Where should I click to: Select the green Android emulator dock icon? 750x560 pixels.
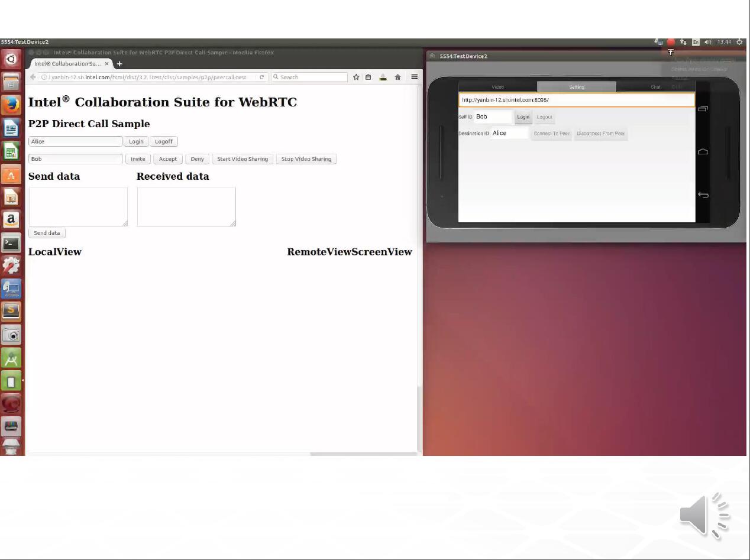click(x=11, y=381)
